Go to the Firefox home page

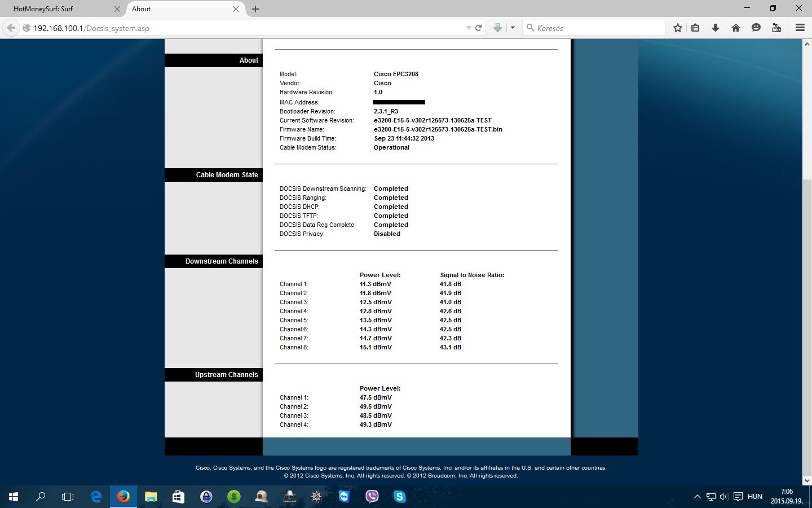pyautogui.click(x=736, y=28)
